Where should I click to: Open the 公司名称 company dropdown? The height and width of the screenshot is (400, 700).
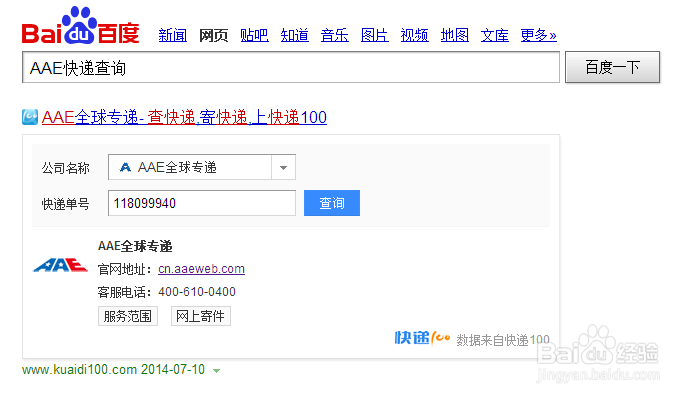202,167
